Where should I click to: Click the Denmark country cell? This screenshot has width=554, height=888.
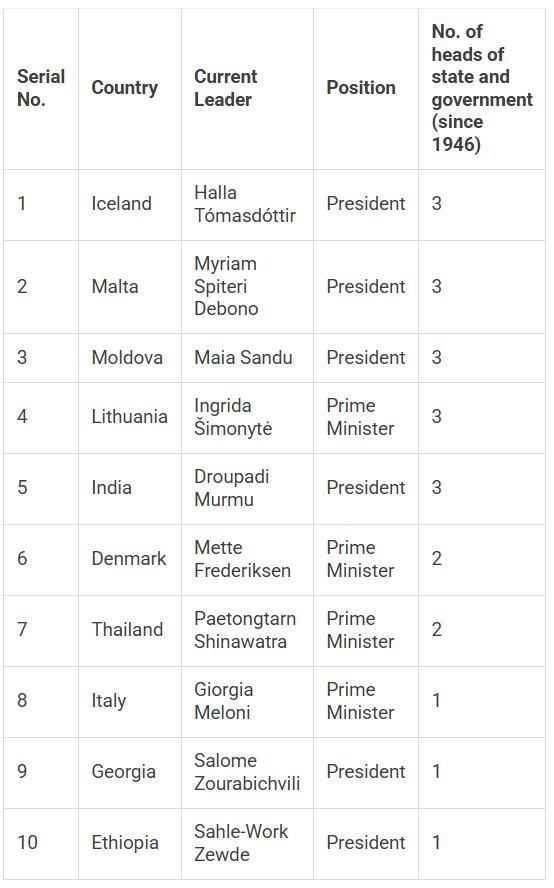click(x=129, y=558)
